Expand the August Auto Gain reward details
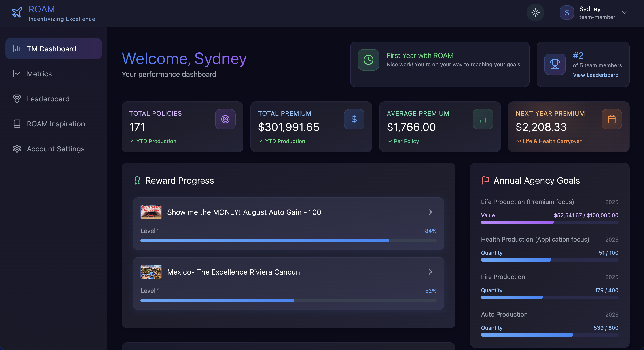The image size is (644, 350). click(430, 212)
